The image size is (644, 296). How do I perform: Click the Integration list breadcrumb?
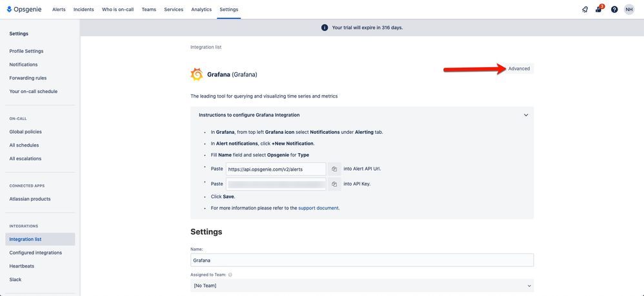206,47
